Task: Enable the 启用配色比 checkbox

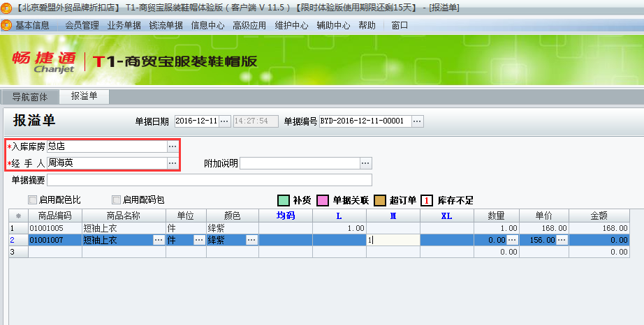Action: 33,200
